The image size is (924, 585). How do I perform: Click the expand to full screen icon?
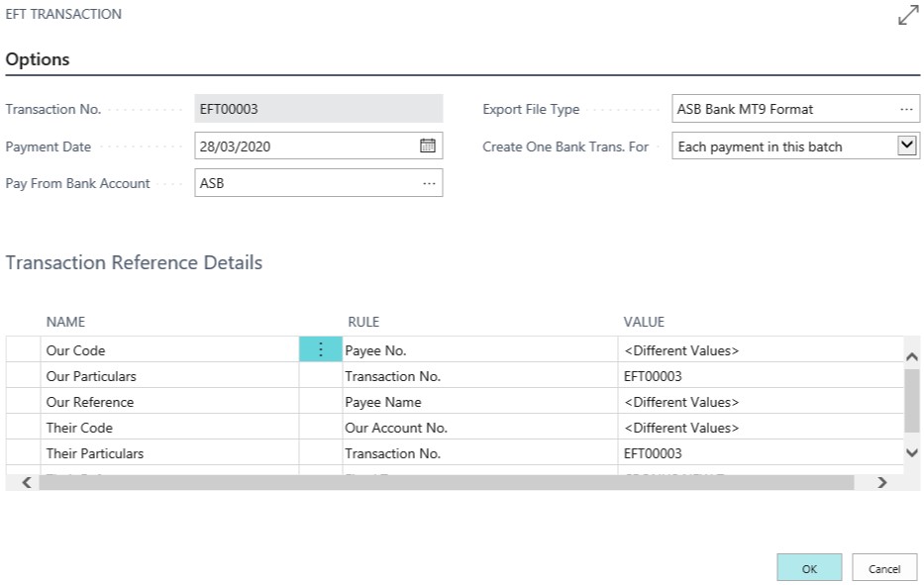point(907,14)
